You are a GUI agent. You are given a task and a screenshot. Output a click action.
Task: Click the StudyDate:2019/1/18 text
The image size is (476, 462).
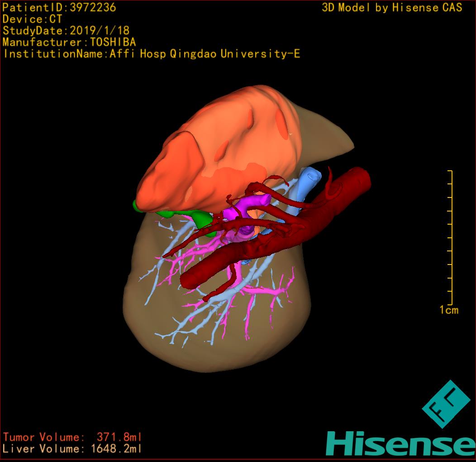[66, 31]
